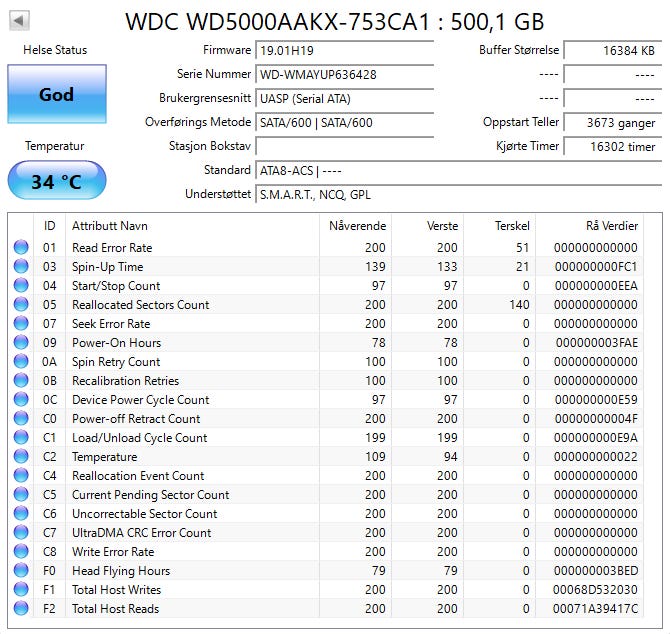Image resolution: width=670 pixels, height=634 pixels.
Task: Select the Power-On Hours attribute name
Action: click(x=116, y=343)
